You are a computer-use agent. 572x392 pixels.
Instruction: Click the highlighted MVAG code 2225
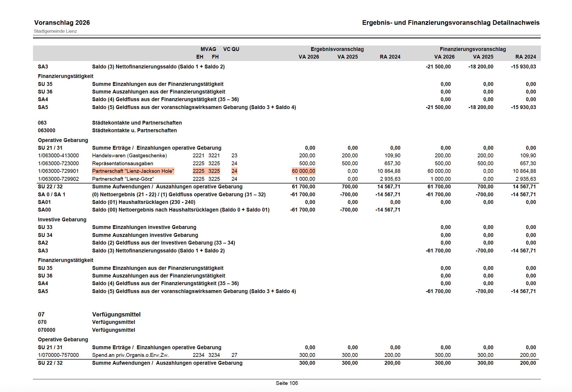pos(198,171)
